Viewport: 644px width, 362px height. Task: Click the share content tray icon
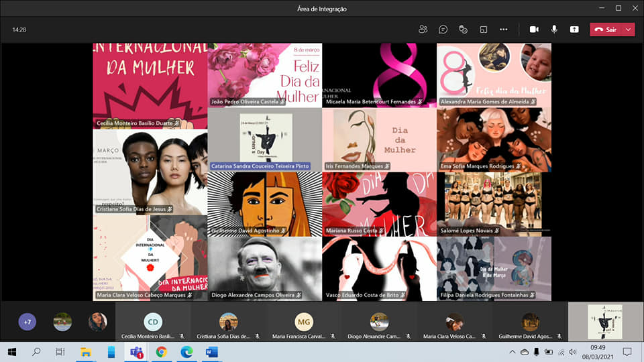coord(574,29)
